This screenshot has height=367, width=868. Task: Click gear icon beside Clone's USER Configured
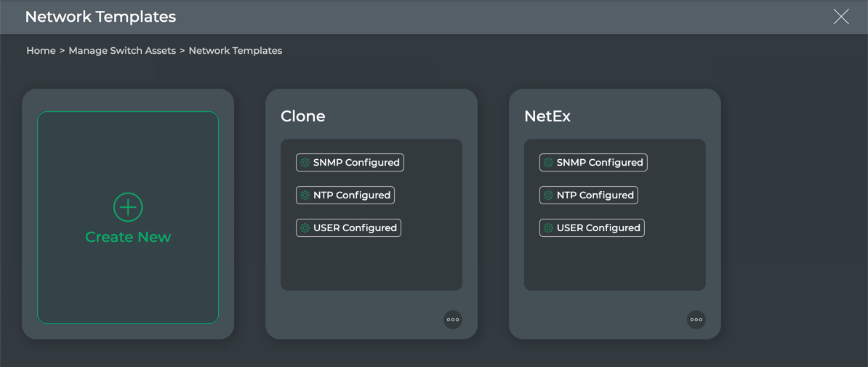(x=305, y=228)
